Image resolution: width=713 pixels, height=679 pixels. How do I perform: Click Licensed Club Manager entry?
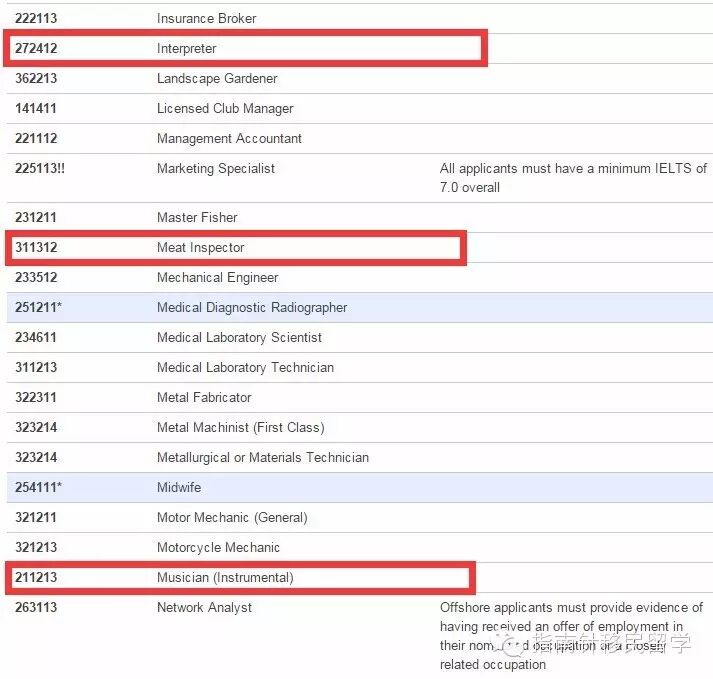225,108
